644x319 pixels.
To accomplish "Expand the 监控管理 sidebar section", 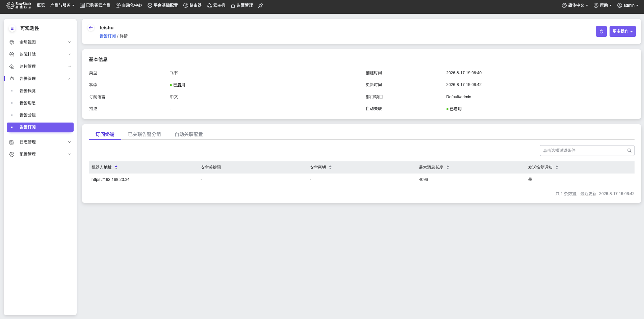I will pos(40,67).
